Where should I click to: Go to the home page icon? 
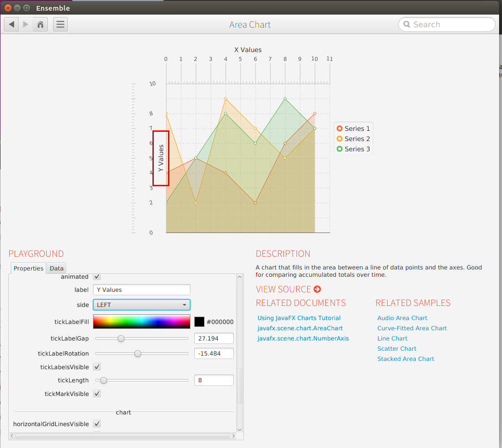(x=40, y=24)
